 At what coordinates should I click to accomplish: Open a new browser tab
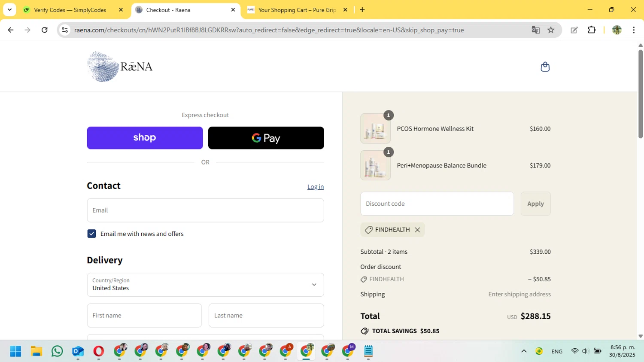[x=362, y=10]
